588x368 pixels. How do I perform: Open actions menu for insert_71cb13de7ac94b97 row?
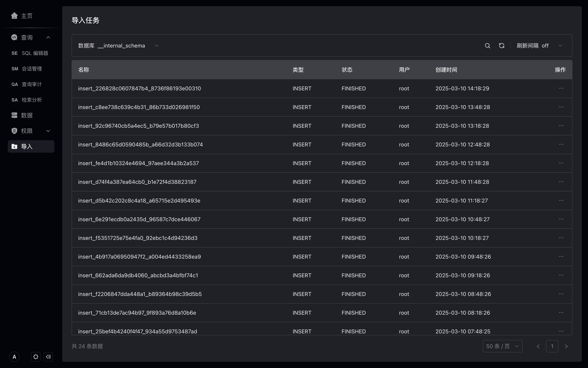click(561, 313)
